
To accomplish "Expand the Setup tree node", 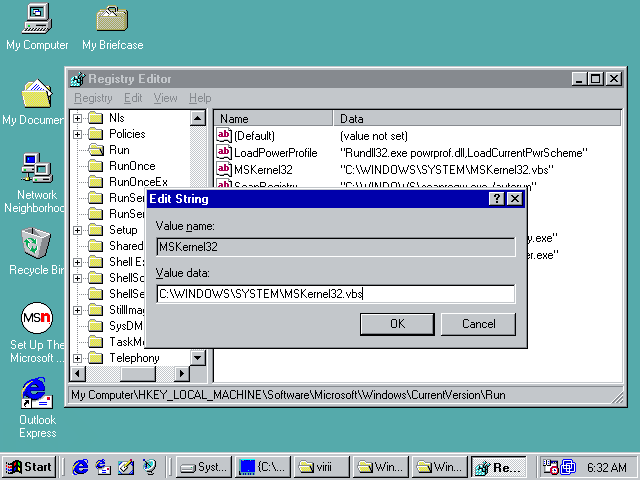I will coord(77,230).
